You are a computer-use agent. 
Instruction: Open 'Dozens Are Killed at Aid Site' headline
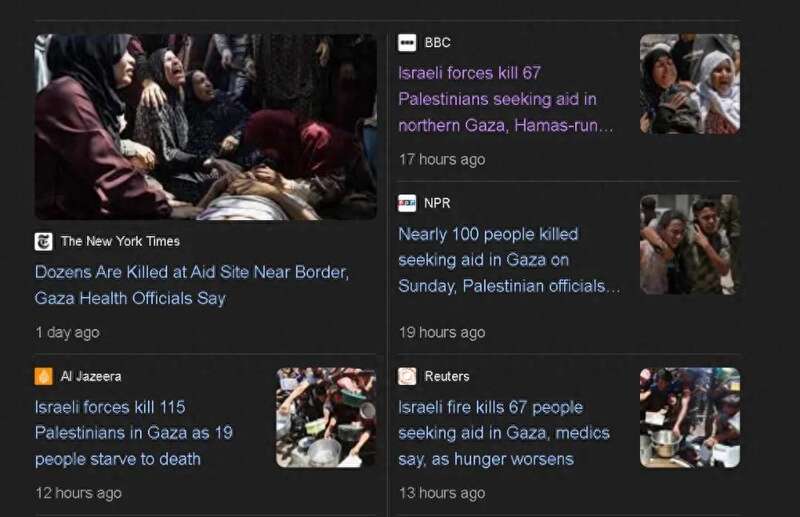point(192,285)
